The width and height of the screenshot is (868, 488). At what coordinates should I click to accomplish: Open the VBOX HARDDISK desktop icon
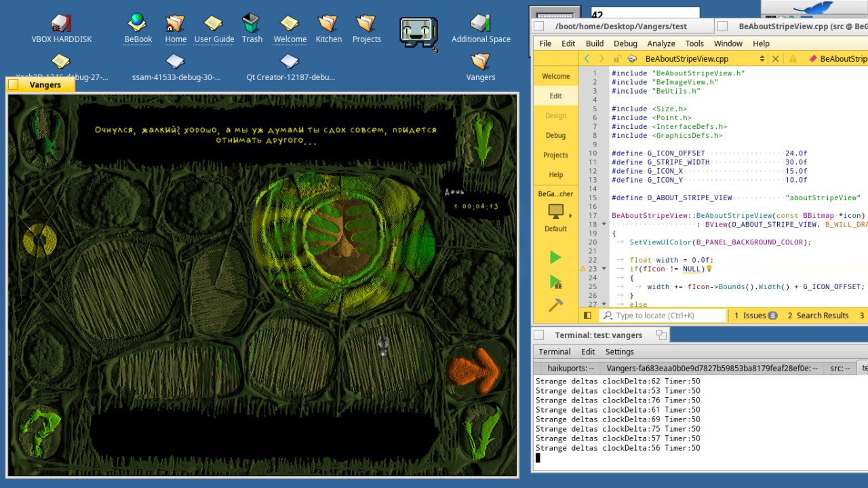tap(61, 23)
